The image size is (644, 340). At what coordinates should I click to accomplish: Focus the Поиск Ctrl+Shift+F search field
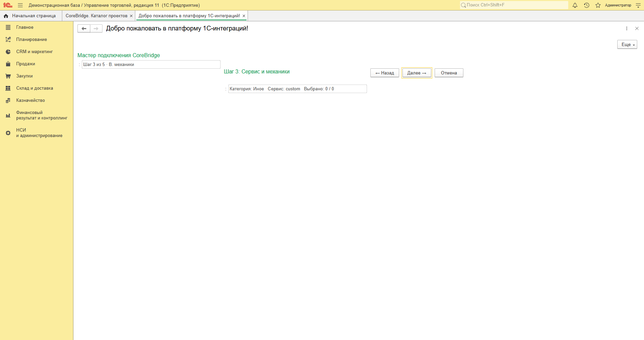coord(514,5)
